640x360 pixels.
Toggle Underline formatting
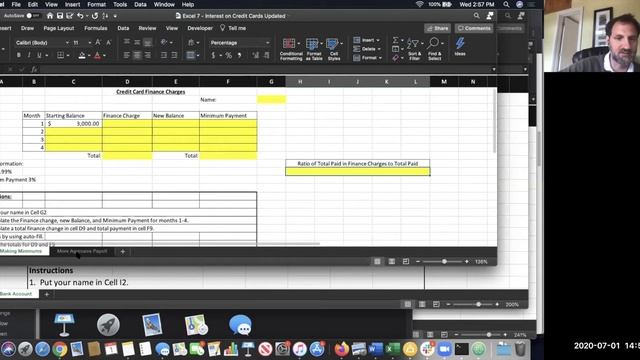click(39, 55)
